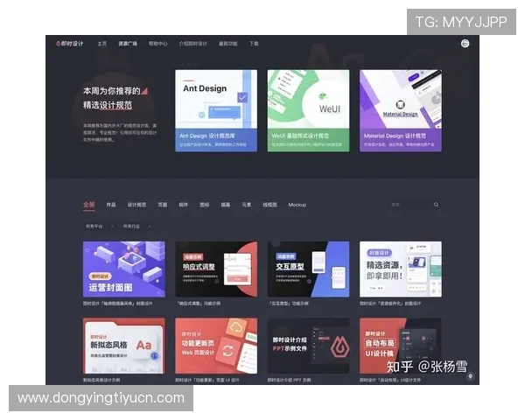Viewport: 525px width, 420px height.
Task: Select the 元素 category tab
Action: 247,205
